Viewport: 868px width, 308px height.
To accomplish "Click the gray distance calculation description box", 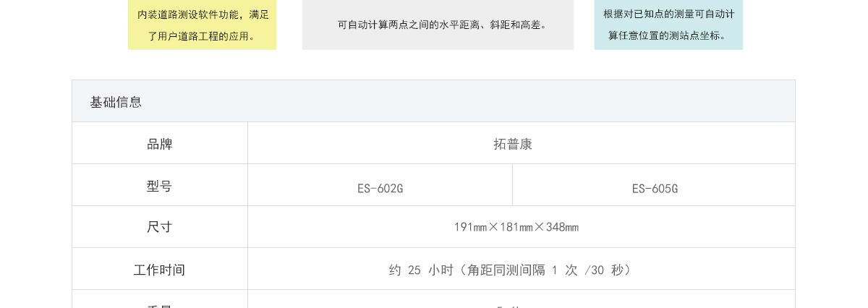I will click(438, 25).
